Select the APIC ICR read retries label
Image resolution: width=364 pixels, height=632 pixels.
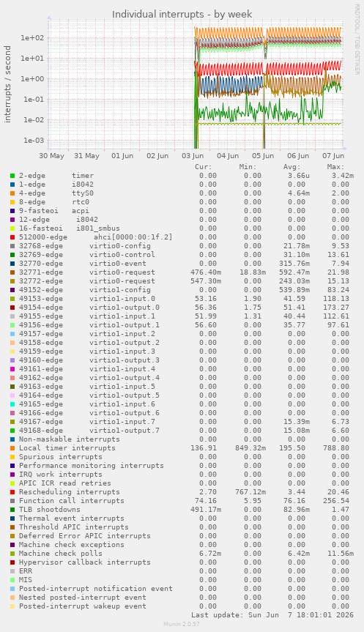[x=65, y=483]
